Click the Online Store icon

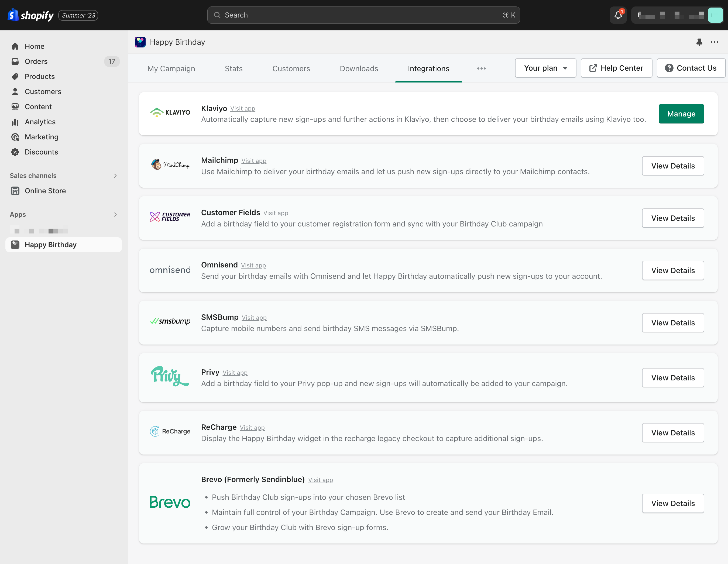coord(15,191)
